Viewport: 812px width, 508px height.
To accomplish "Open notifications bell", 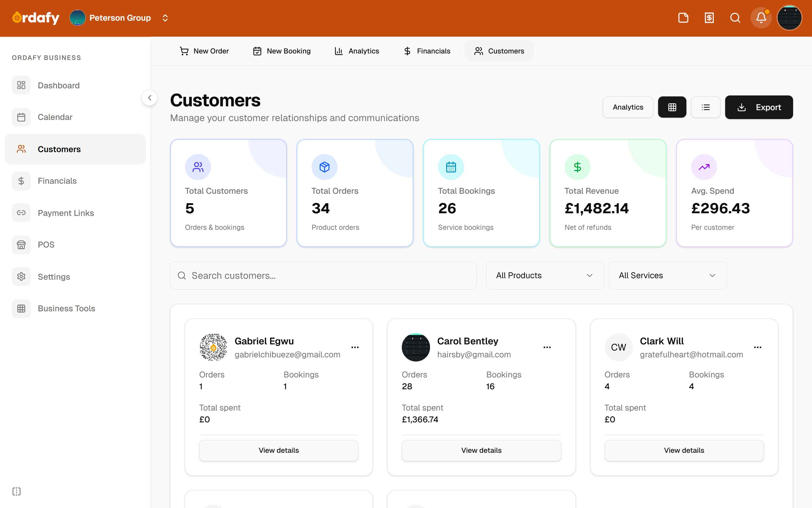I will [x=761, y=18].
